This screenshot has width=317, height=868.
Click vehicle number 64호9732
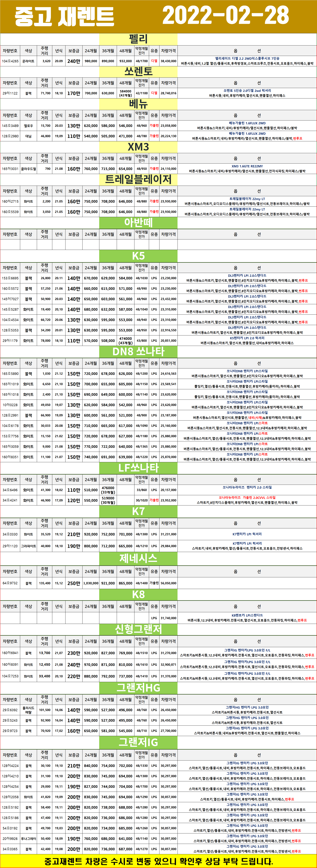tap(10, 583)
